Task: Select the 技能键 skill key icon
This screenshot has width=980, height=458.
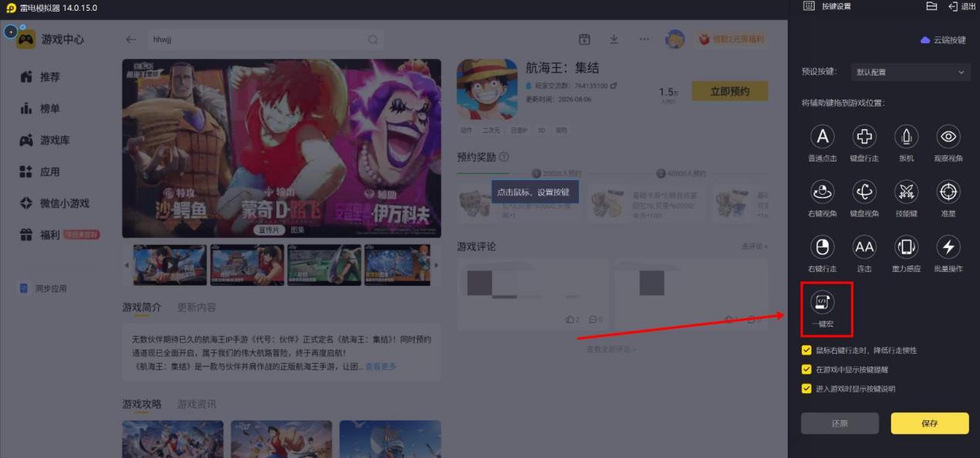Action: (906, 192)
